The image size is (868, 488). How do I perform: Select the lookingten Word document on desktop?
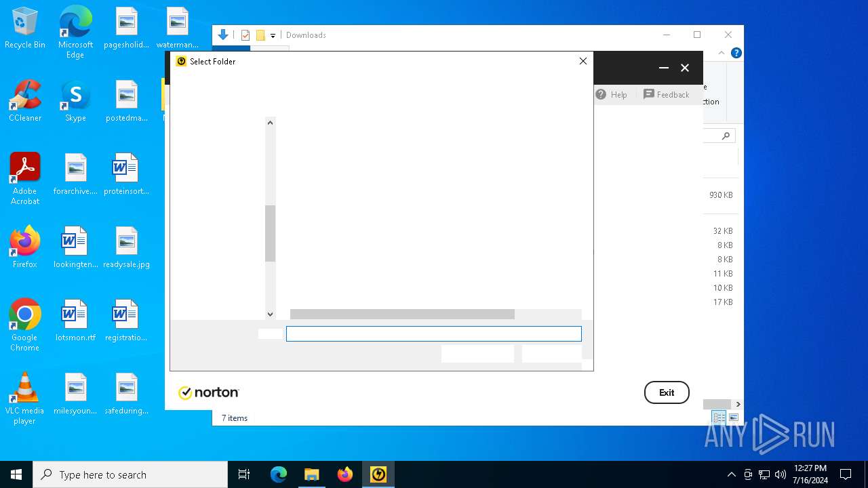pos(75,247)
